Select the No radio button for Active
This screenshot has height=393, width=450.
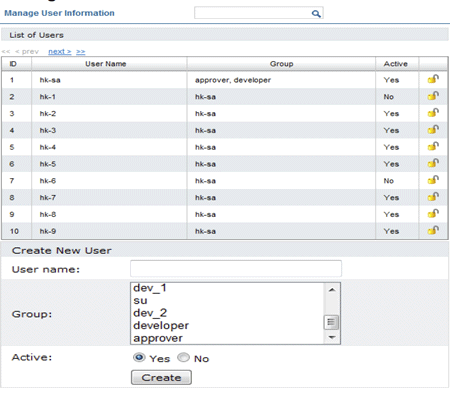click(183, 358)
